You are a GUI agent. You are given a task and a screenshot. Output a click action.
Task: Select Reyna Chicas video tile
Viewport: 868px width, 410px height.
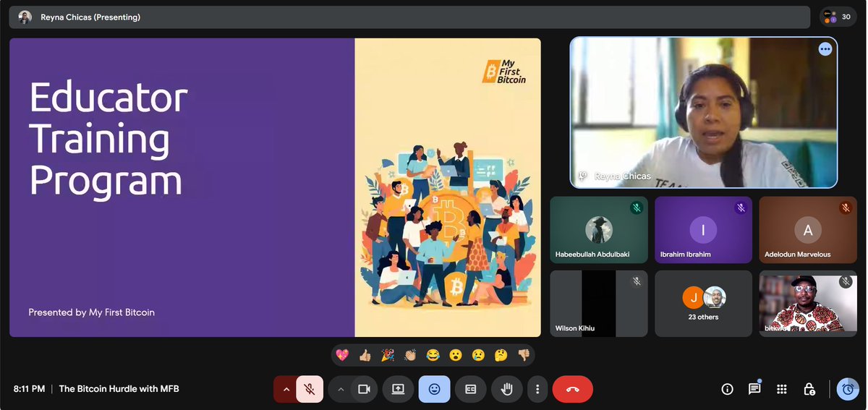(x=704, y=113)
